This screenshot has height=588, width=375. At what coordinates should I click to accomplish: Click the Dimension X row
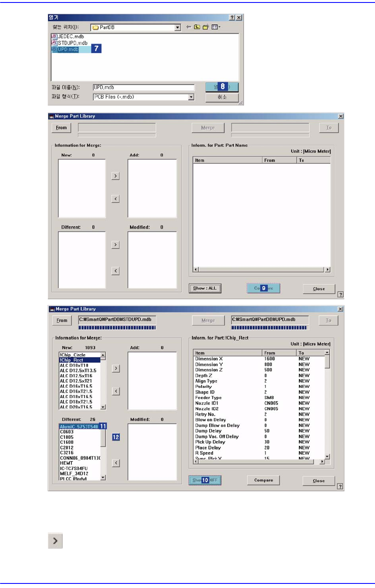pyautogui.click(x=259, y=359)
